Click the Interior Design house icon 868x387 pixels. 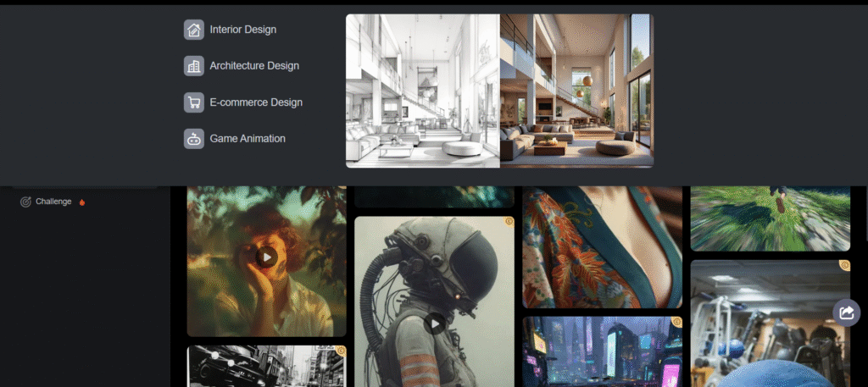point(194,30)
